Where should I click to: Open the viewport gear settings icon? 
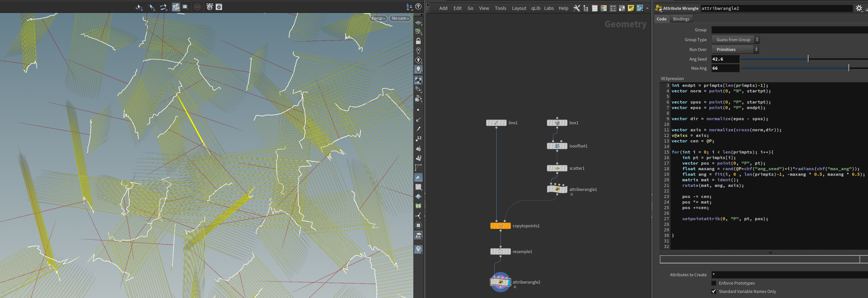pyautogui.click(x=219, y=7)
